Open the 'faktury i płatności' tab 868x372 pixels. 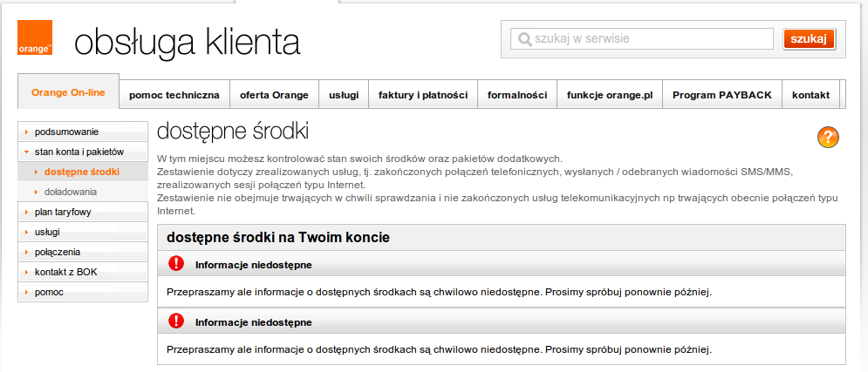coord(423,95)
